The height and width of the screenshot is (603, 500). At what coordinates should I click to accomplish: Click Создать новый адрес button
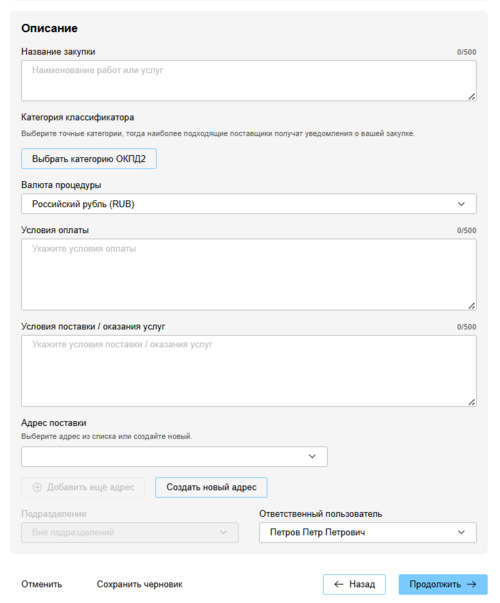[211, 487]
